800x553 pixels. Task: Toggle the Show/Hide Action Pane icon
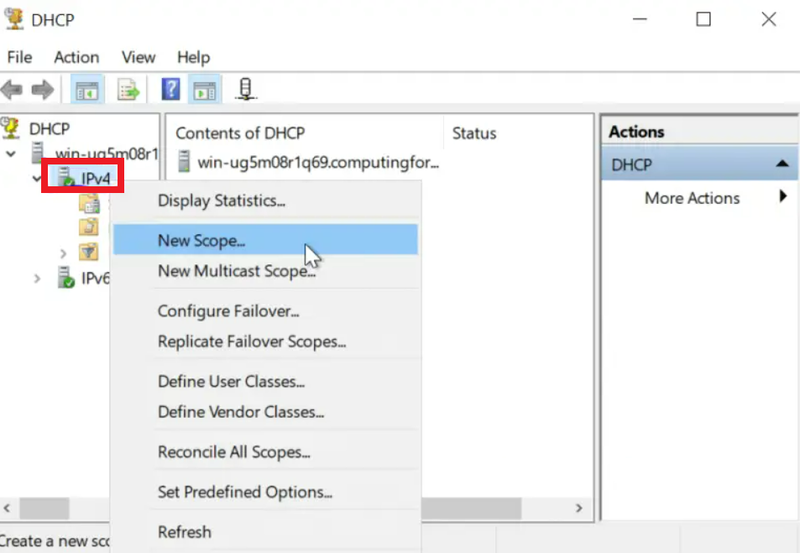pos(205,90)
